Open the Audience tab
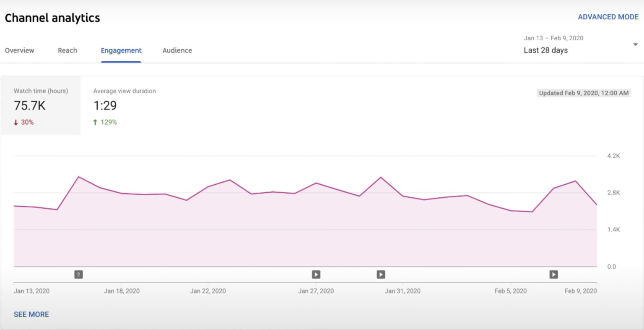644x330 pixels. [177, 50]
